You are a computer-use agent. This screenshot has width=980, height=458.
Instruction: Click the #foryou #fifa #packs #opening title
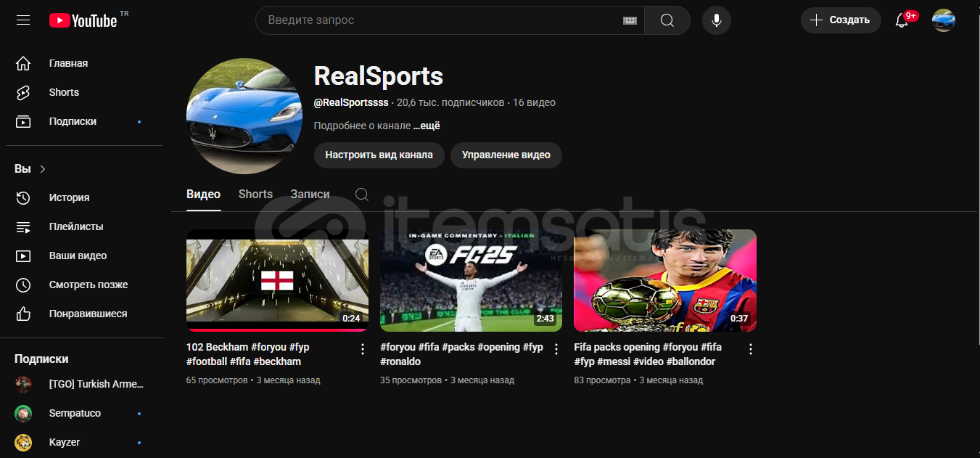pos(461,354)
